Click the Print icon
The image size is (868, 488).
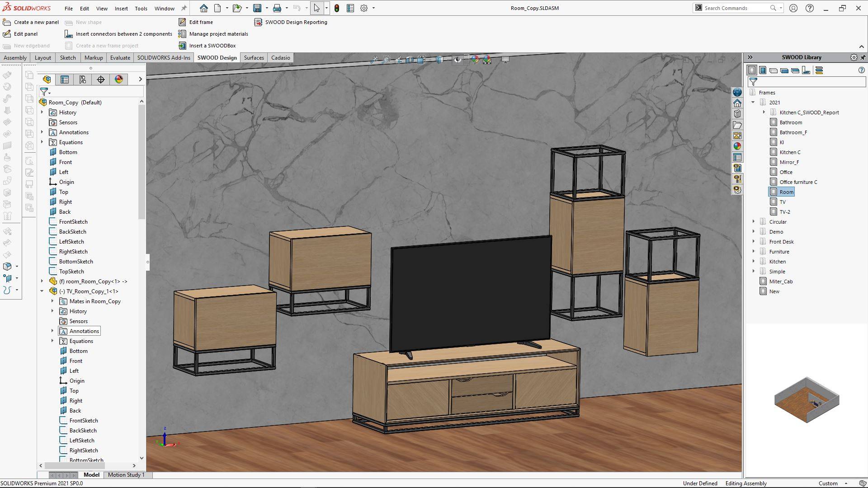(277, 8)
